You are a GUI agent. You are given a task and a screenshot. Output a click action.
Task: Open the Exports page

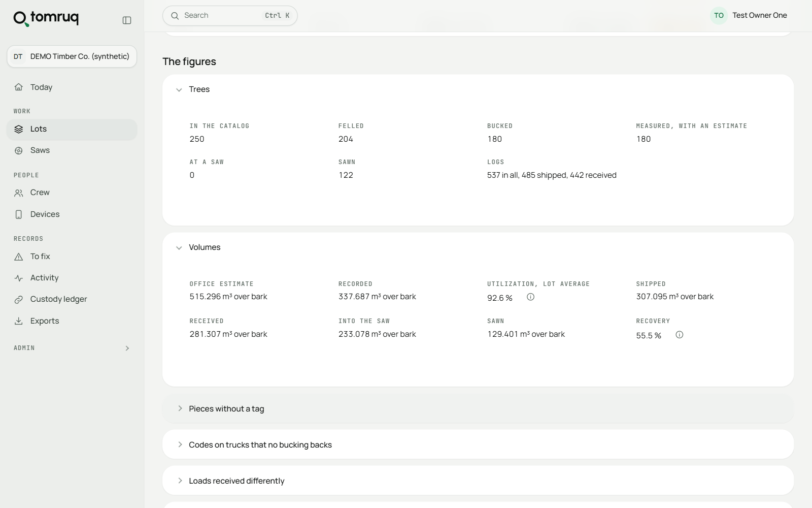click(x=72, y=321)
